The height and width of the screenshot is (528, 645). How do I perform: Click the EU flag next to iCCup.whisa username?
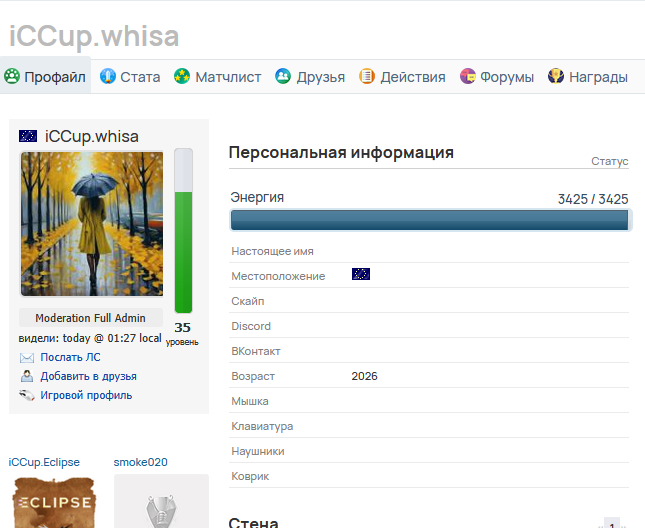coord(28,136)
